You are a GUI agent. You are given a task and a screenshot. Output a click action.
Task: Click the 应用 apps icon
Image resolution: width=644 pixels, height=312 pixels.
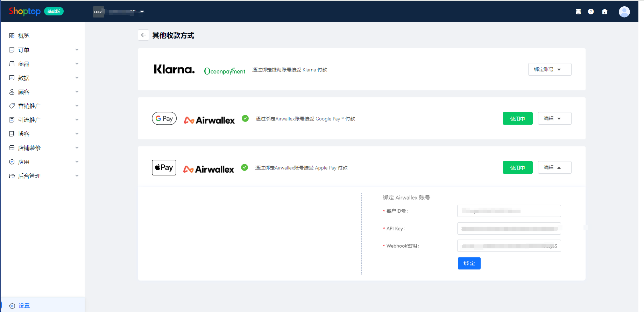[12, 162]
